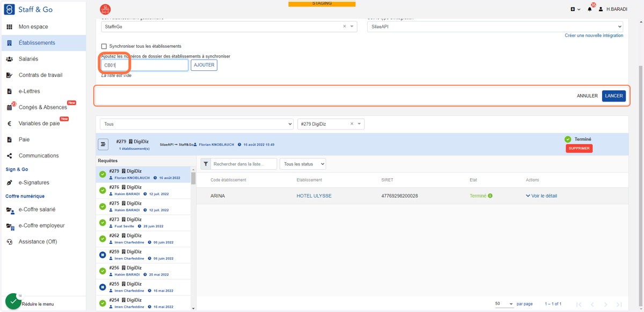Click the green Terminé check icon in header row
The height and width of the screenshot is (312, 644).
tap(568, 139)
